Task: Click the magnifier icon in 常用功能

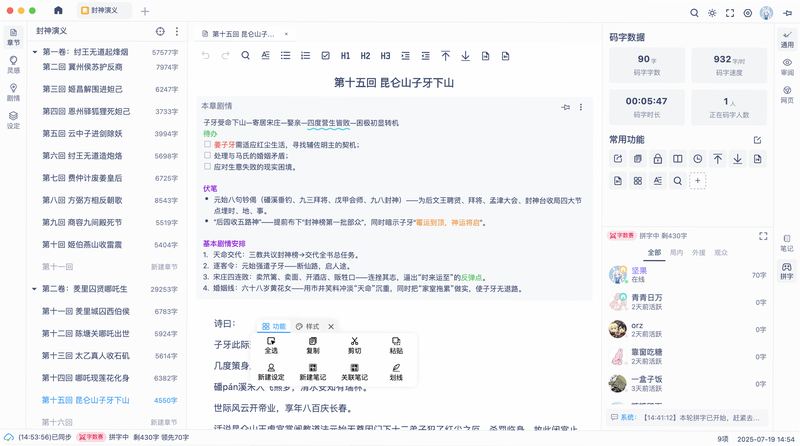Action: [x=678, y=181]
